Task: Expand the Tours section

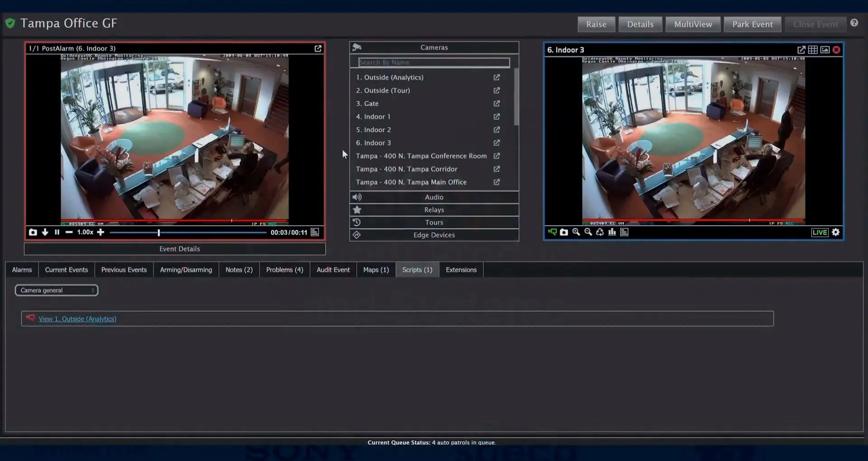Action: (x=434, y=223)
